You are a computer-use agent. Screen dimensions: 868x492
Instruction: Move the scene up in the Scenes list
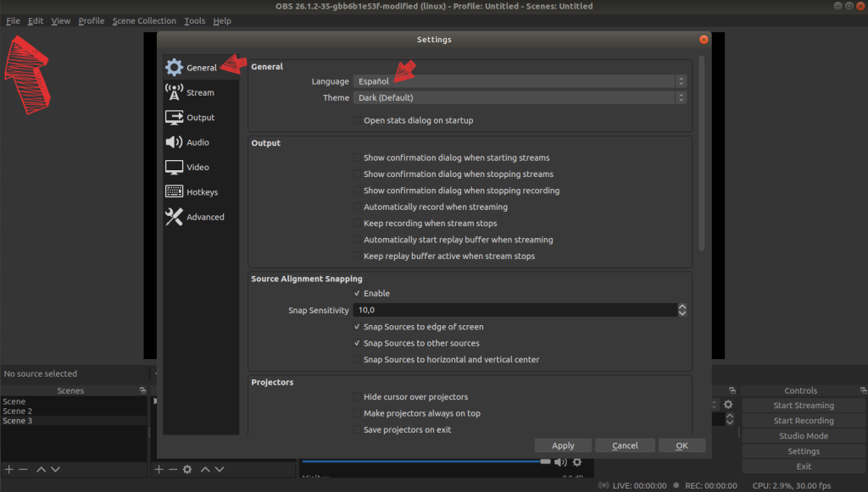41,469
